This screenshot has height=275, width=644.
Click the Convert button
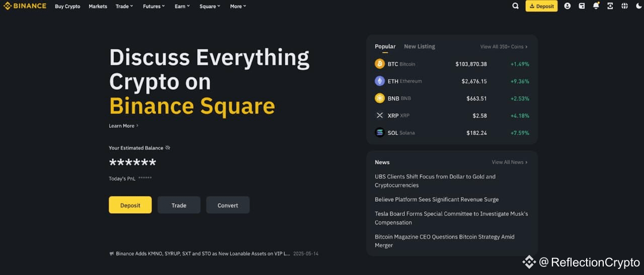228,205
